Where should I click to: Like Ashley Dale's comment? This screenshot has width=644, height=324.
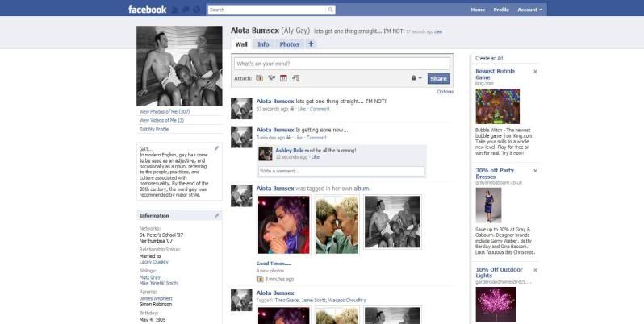[316, 157]
